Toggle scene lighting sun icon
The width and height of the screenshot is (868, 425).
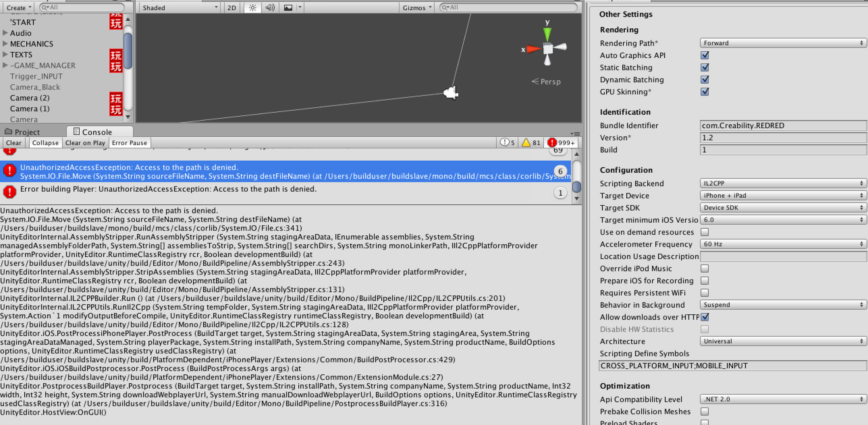[x=252, y=7]
